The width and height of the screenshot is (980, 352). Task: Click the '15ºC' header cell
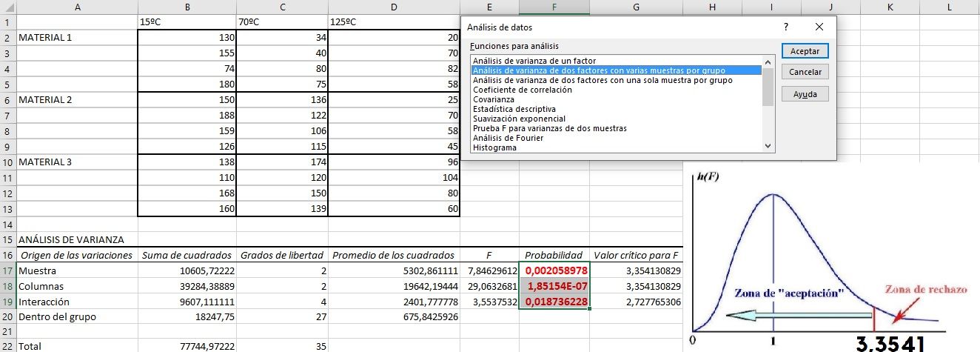tap(187, 21)
